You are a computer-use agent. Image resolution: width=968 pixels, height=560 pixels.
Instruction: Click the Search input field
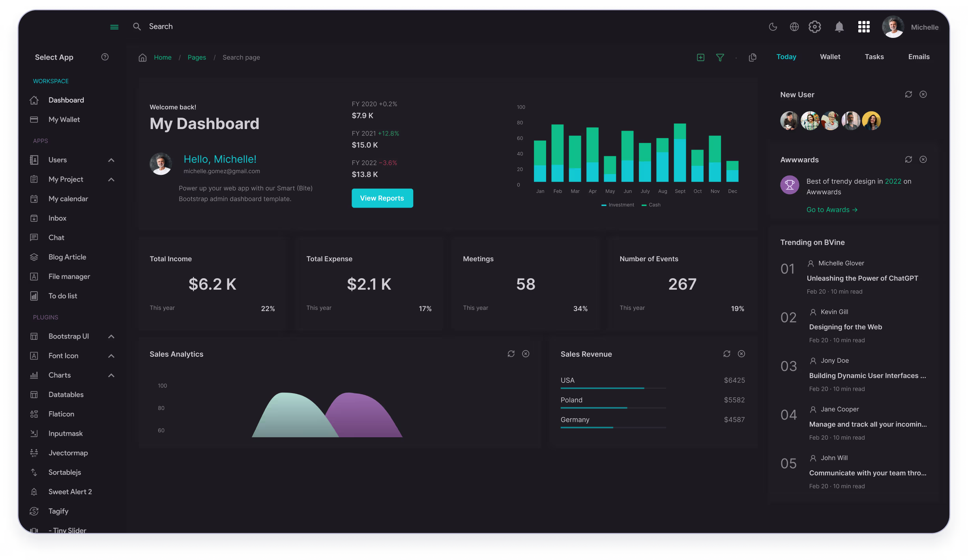pos(161,26)
